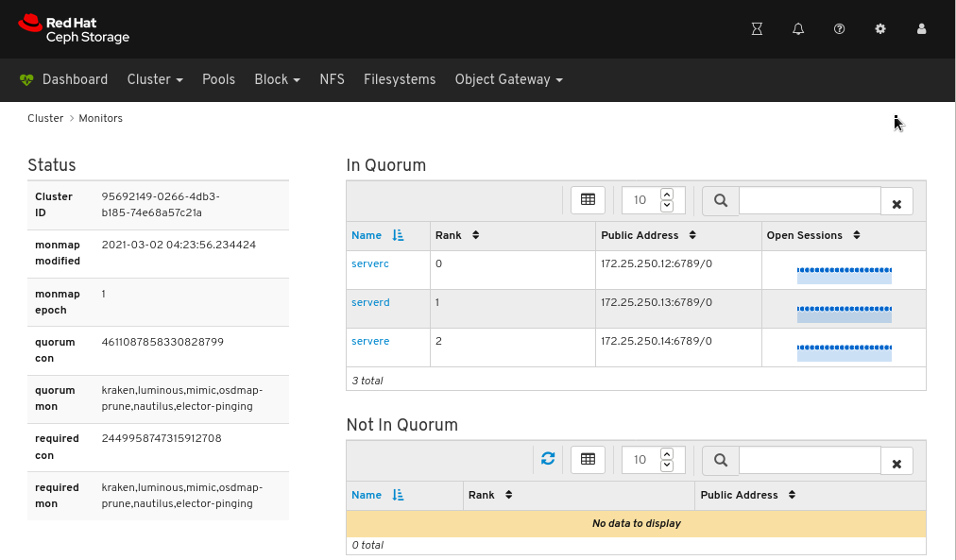
Task: Toggle columns in In Quorum table
Action: [x=588, y=200]
